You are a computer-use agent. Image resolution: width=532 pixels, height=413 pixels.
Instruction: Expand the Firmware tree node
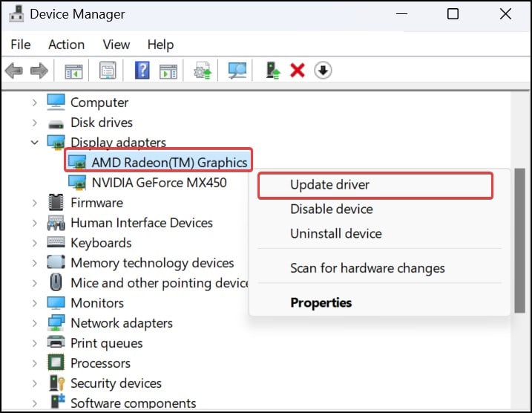point(34,203)
